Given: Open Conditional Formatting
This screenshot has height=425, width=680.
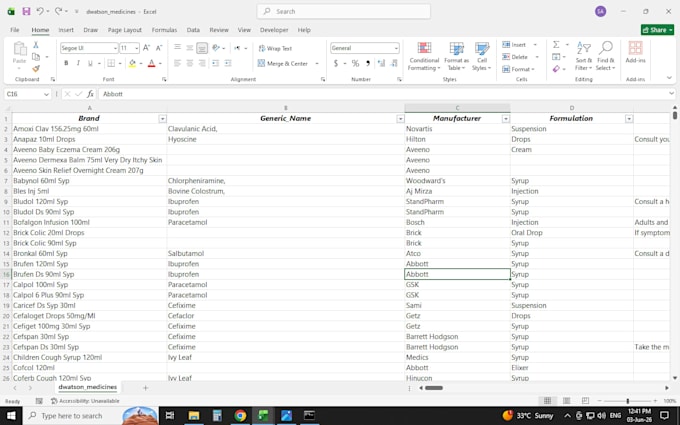Looking at the screenshot, I should 424,56.
